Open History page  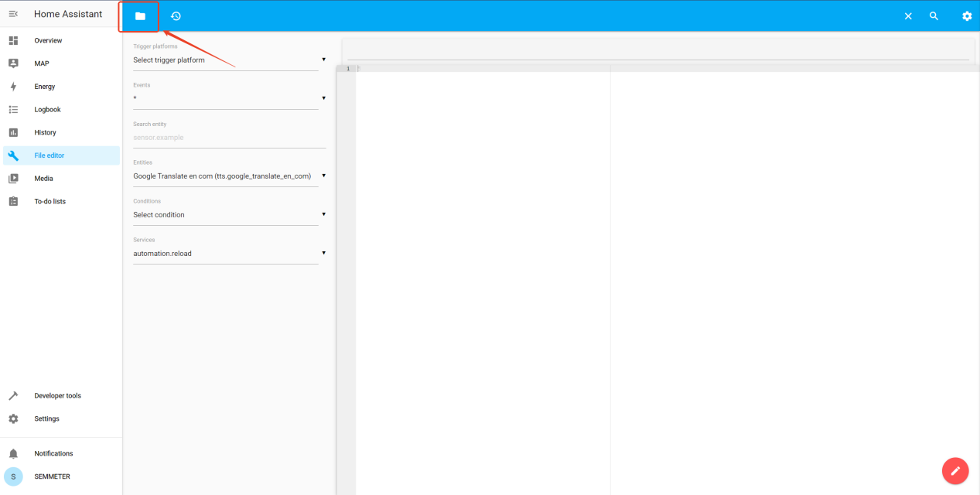point(45,132)
